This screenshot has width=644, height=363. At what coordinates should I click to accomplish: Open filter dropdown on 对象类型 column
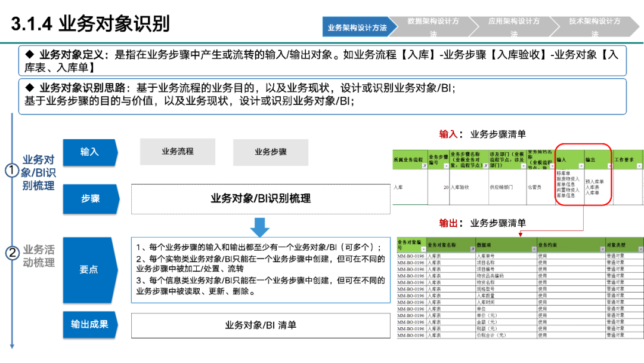[x=640, y=249]
